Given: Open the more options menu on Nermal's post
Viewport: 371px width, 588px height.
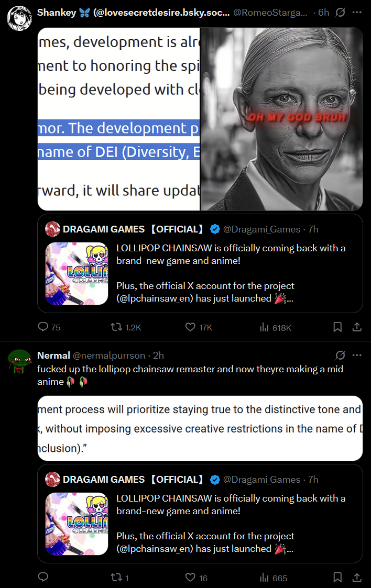Looking at the screenshot, I should pyautogui.click(x=357, y=355).
